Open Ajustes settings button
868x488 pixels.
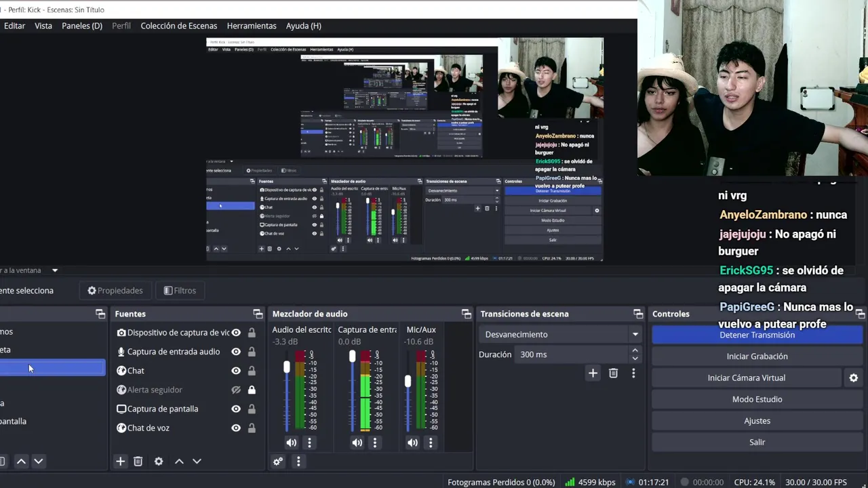(757, 421)
